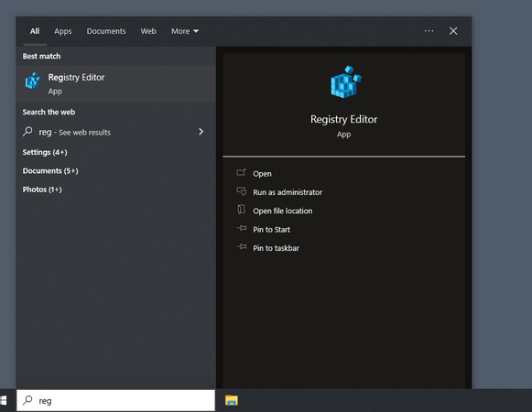Click the large Registry Editor icon in the preview pane
The height and width of the screenshot is (412, 532).
346,81
